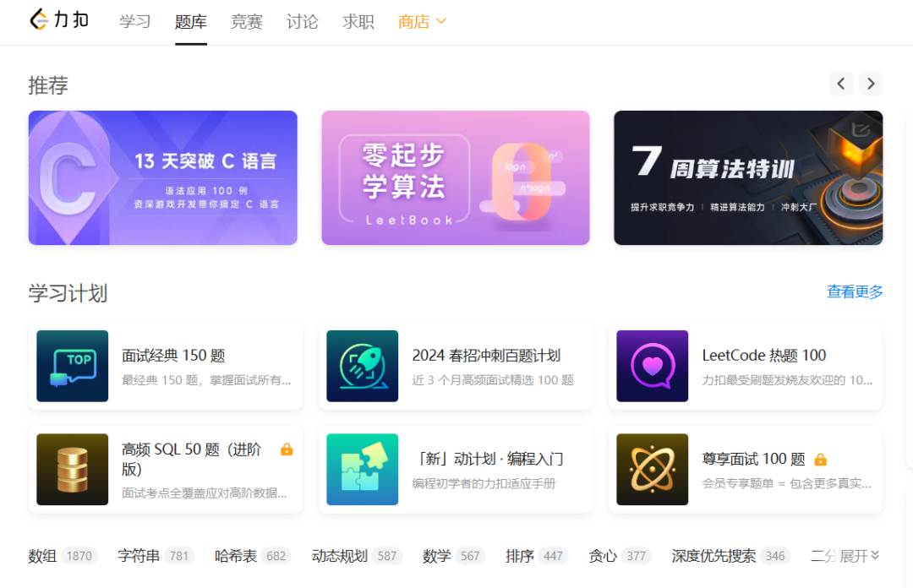Image resolution: width=913 pixels, height=588 pixels.
Task: Click description 近 3 个月高频面试精选 100 题
Action: pyautogui.click(x=493, y=380)
